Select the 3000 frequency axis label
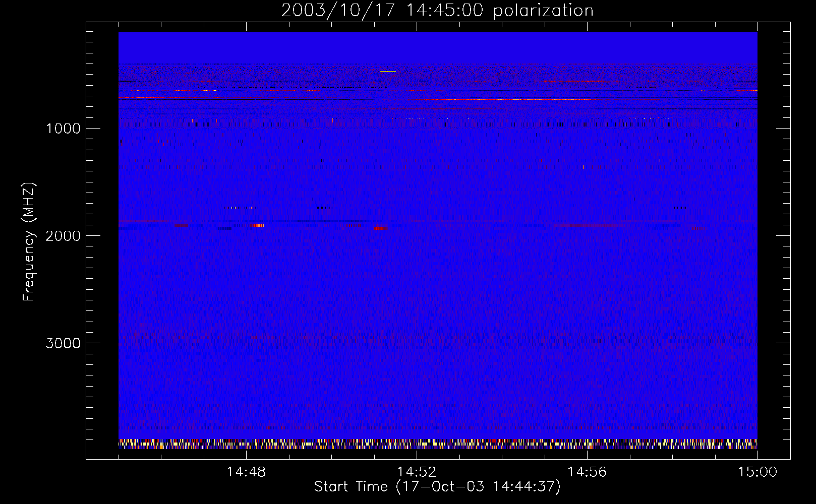 coord(63,343)
